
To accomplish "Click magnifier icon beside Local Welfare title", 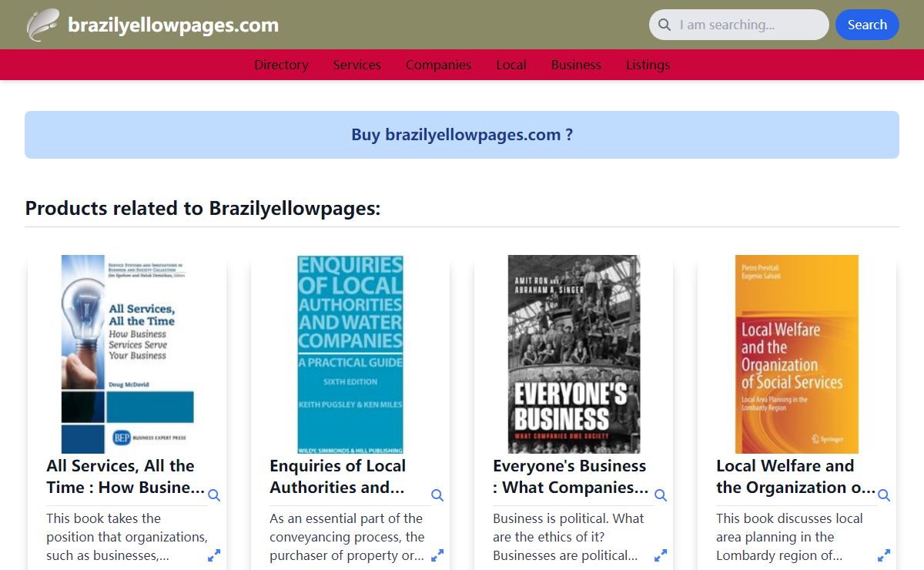I will pyautogui.click(x=884, y=495).
